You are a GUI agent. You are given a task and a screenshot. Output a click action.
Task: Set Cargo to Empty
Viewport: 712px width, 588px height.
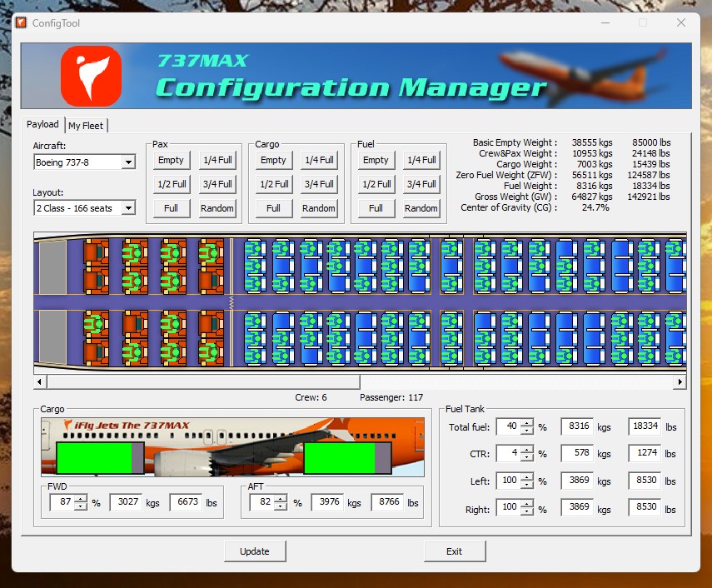(274, 160)
